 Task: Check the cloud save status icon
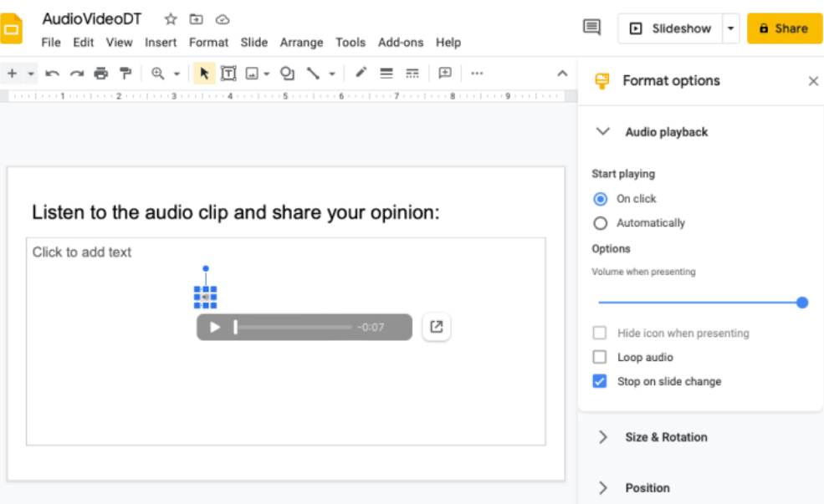pos(223,19)
